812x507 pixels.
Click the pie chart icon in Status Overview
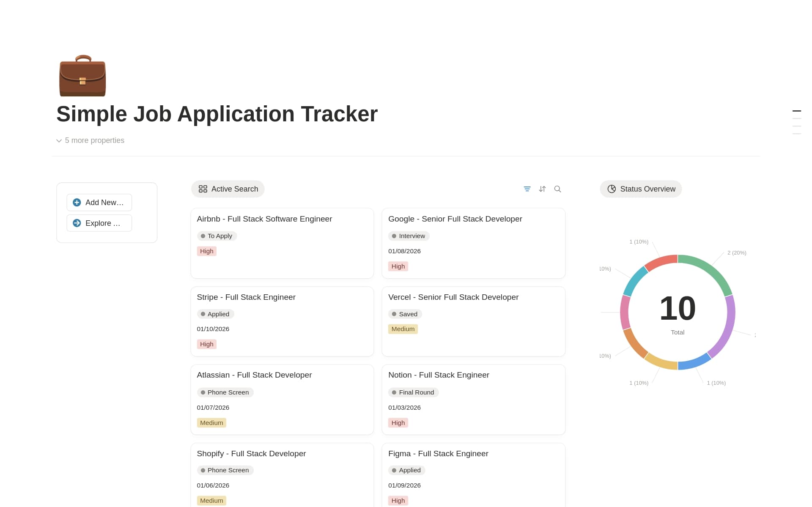(x=612, y=189)
